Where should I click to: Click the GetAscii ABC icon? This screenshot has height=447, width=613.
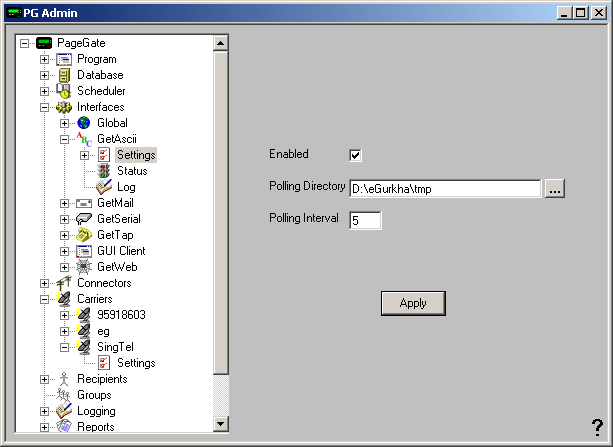pyautogui.click(x=84, y=139)
